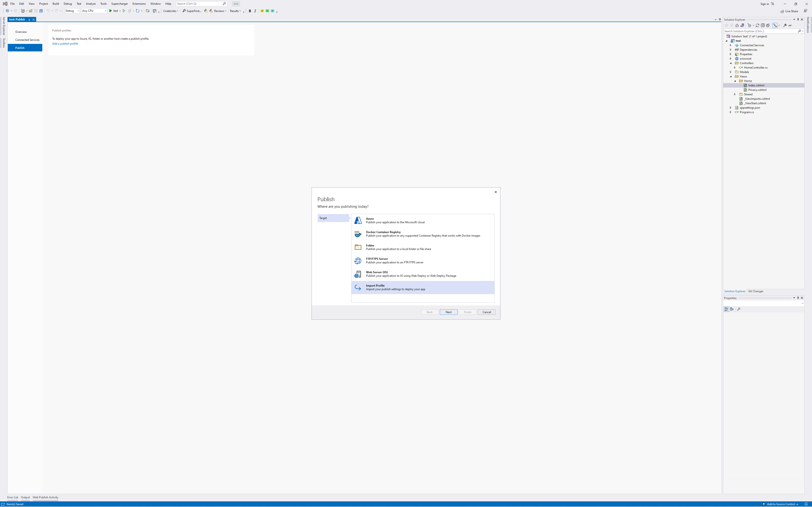Screen dimensions: 812x507
Task: Click Start Without Debugging icon
Action: point(124,11)
